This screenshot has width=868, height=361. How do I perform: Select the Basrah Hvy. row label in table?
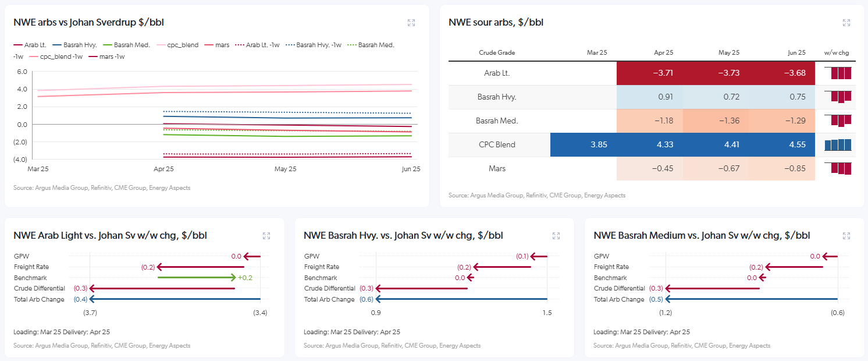click(497, 97)
